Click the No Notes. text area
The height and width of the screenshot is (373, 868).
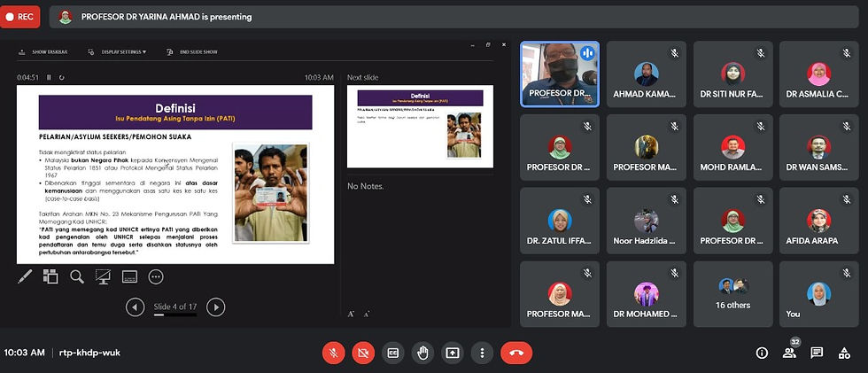pyautogui.click(x=365, y=186)
